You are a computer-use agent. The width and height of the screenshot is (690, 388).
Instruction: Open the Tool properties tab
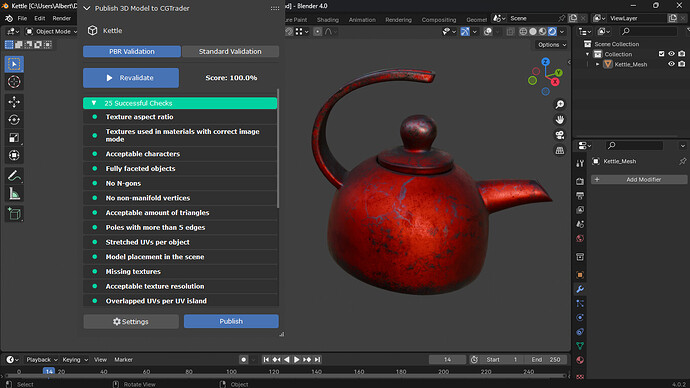click(580, 164)
